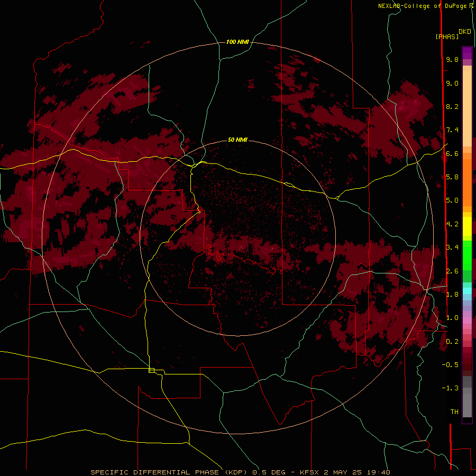Click the 4.2 scale value
476x476 pixels.
[x=452, y=224]
